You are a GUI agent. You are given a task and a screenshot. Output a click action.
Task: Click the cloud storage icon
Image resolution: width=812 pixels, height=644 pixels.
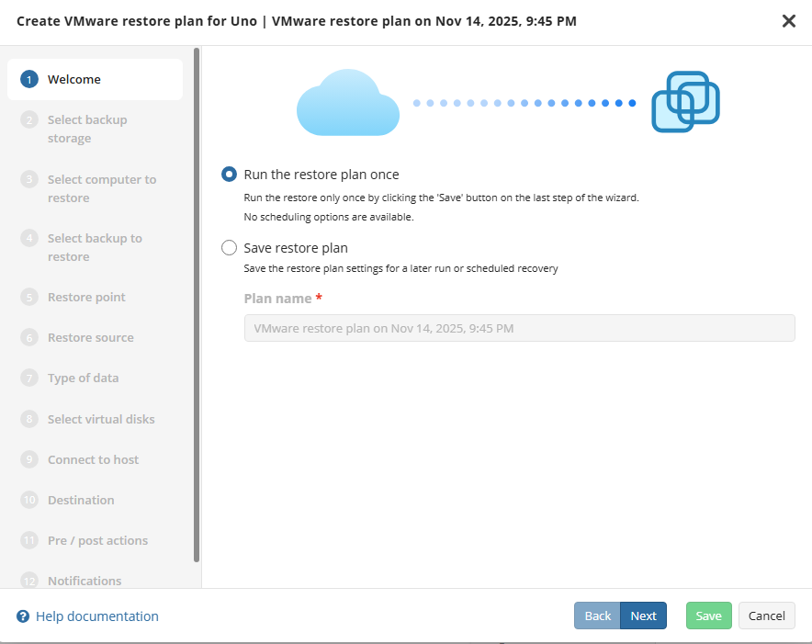pyautogui.click(x=347, y=103)
